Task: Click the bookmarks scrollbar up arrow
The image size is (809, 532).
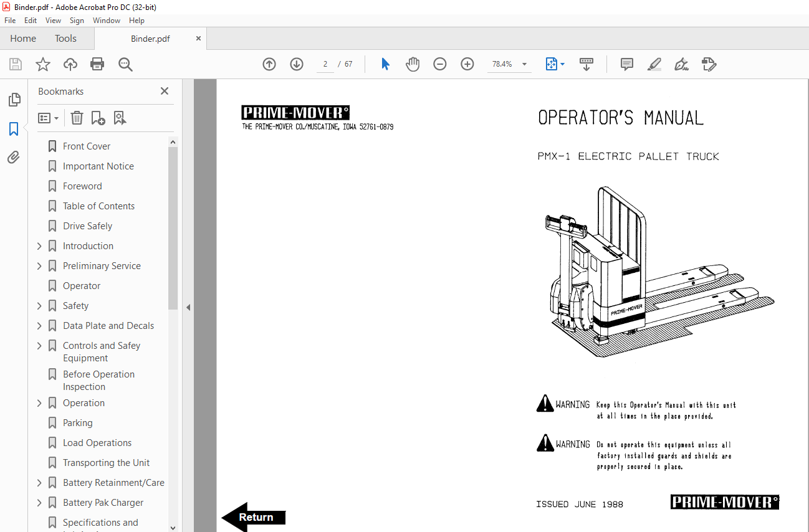Action: 173,142
